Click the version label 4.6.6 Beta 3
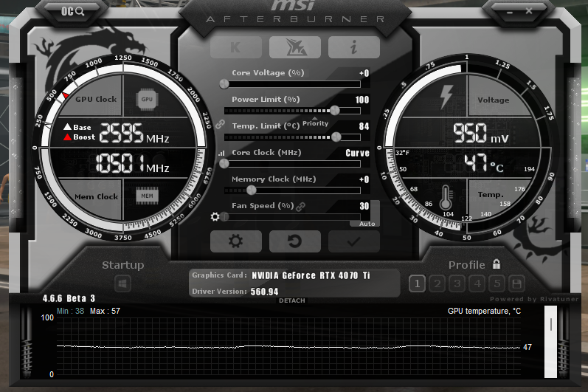Image resolution: width=588 pixels, height=392 pixels. [69, 298]
